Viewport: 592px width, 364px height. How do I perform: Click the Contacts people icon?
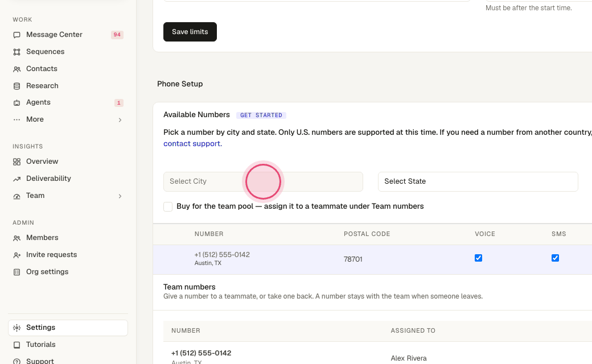click(x=17, y=69)
